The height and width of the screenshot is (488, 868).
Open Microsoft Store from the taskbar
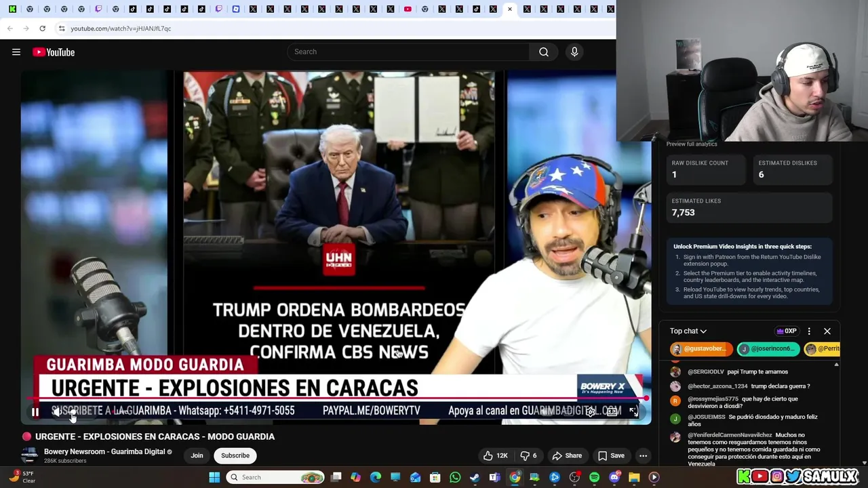(x=435, y=477)
